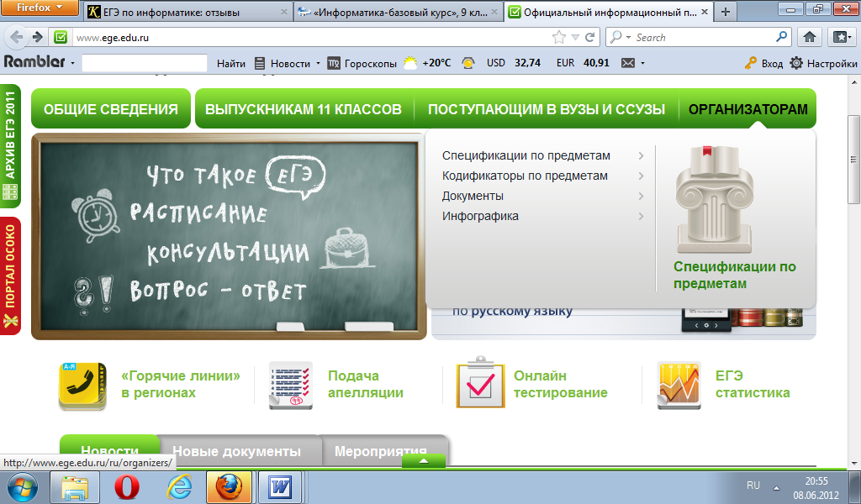This screenshot has width=861, height=504.
Task: Open the Гороскопы zodiac icon
Action: tap(333, 64)
